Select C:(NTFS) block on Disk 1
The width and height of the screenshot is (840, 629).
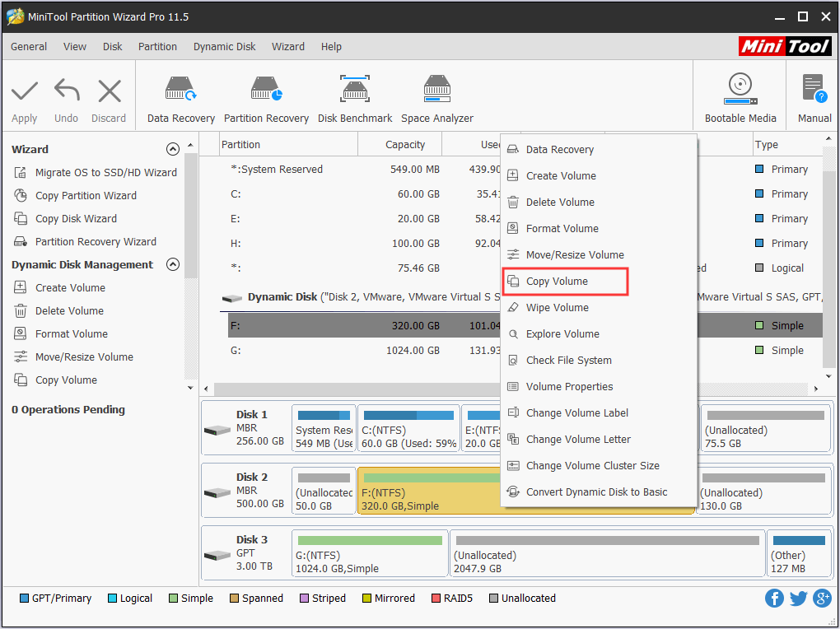tap(408, 429)
